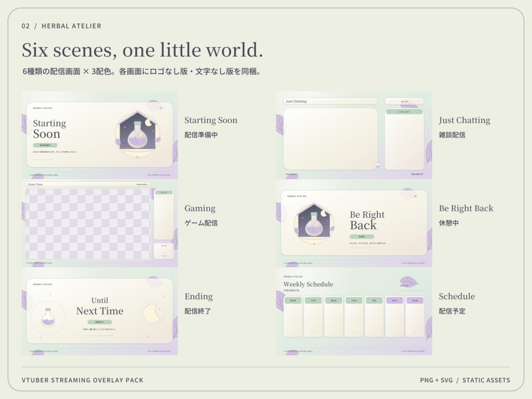The image size is (532, 399).
Task: Select the MON day tab in Weekly Schedule
Action: [293, 300]
